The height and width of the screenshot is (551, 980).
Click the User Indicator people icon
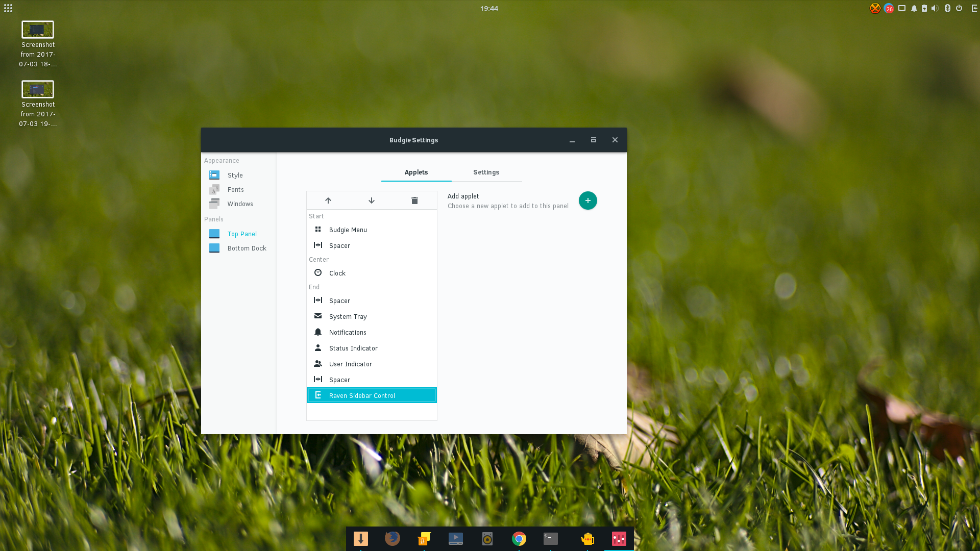(318, 363)
